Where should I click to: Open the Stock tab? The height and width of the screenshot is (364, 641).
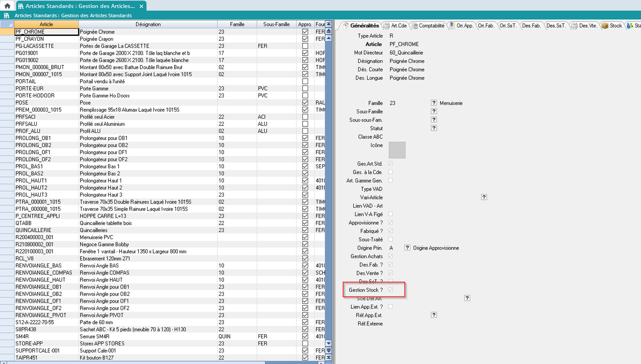pos(612,26)
